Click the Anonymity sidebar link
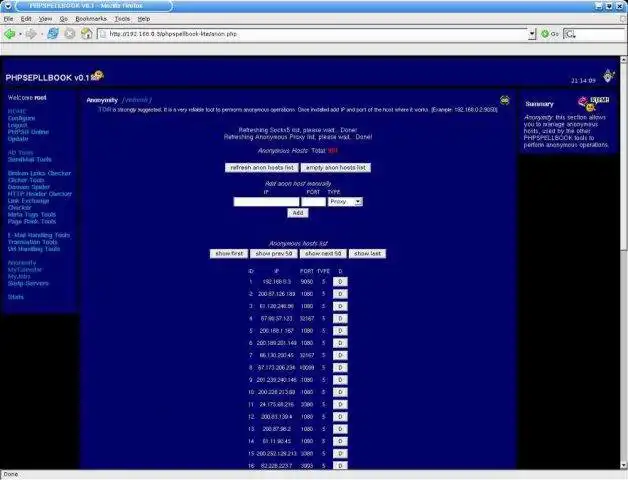628x480 pixels. point(22,262)
